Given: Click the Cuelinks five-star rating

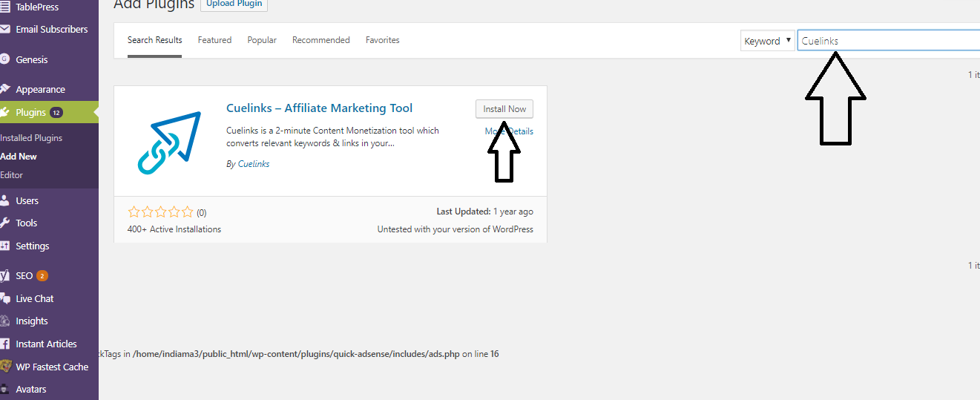Looking at the screenshot, I should [160, 212].
